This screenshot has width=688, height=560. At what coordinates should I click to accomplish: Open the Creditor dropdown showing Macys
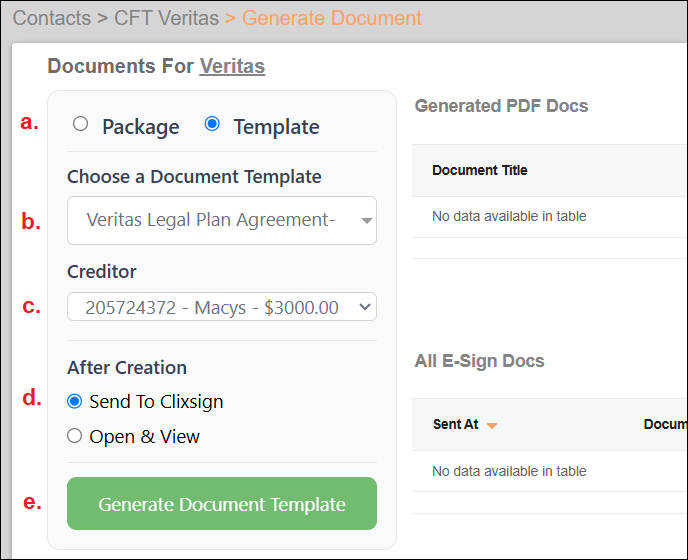[222, 307]
